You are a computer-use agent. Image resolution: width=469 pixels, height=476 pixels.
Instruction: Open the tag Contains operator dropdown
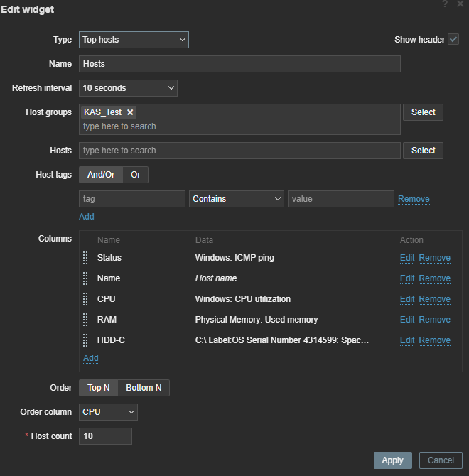[x=237, y=199]
